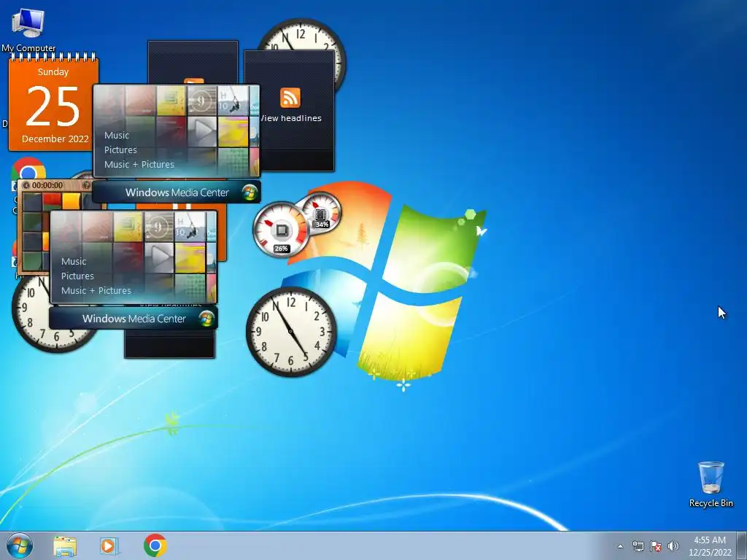
Task: Click the CPU usage dial showing 26%
Action: tap(281, 230)
